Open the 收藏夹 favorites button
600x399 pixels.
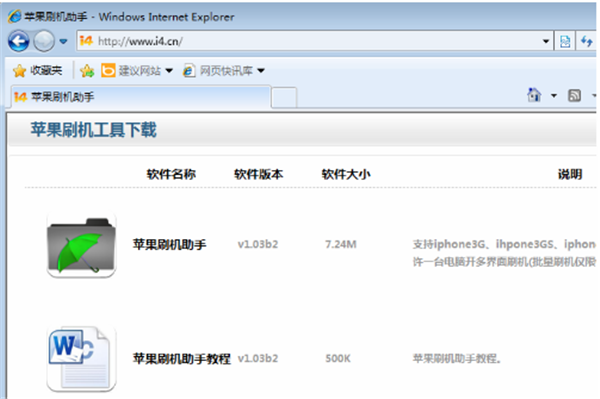pyautogui.click(x=38, y=70)
